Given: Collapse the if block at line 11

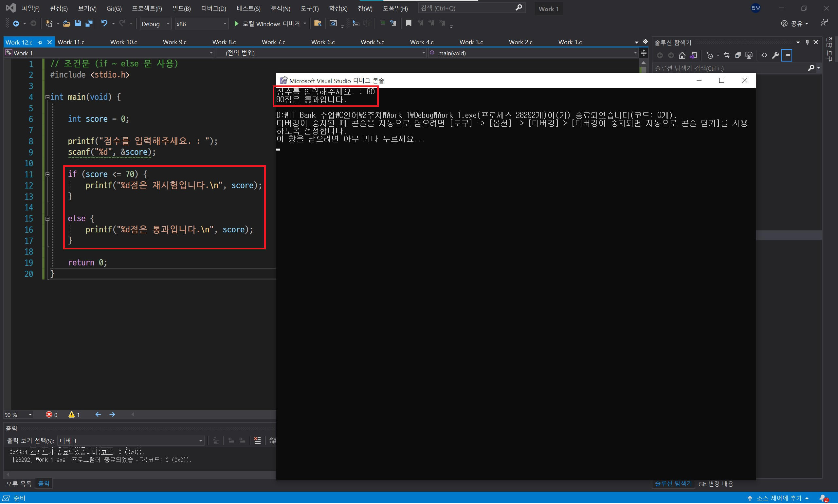Looking at the screenshot, I should pos(47,174).
